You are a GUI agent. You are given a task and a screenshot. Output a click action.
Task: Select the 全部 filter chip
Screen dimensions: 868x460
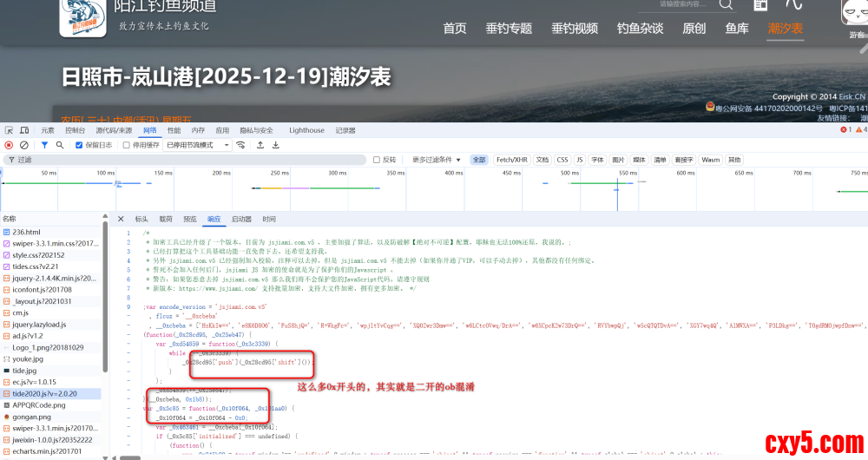pos(479,160)
